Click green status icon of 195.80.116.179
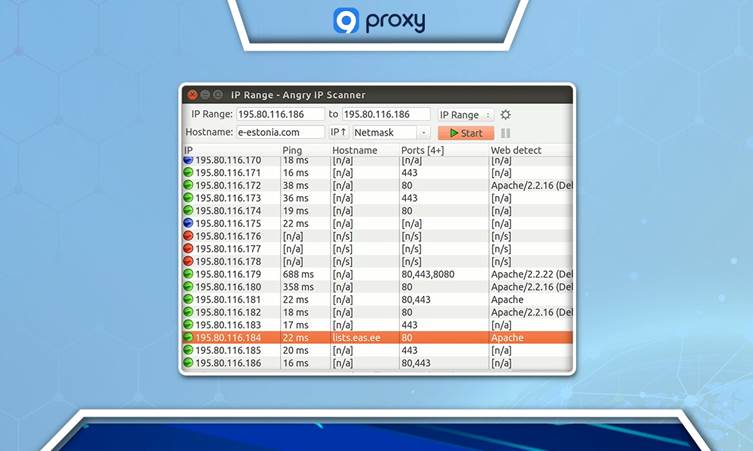The width and height of the screenshot is (753, 451). coord(188,274)
